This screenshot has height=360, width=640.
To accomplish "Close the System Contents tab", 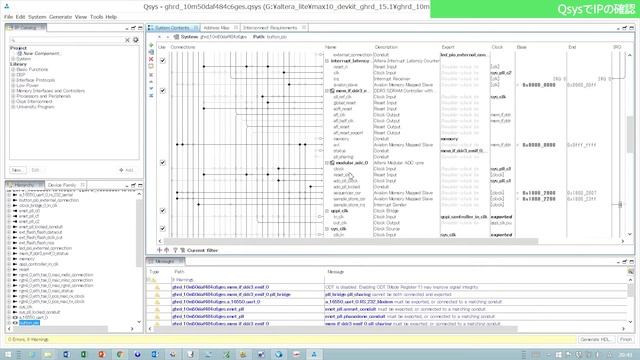I will 196,28.
